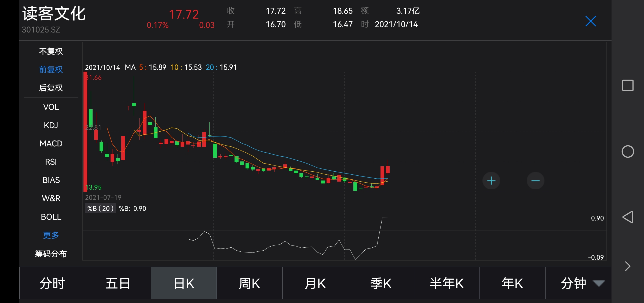The image size is (644, 303).
Task: Click the chart start date 2021-07-19
Action: [x=103, y=197]
